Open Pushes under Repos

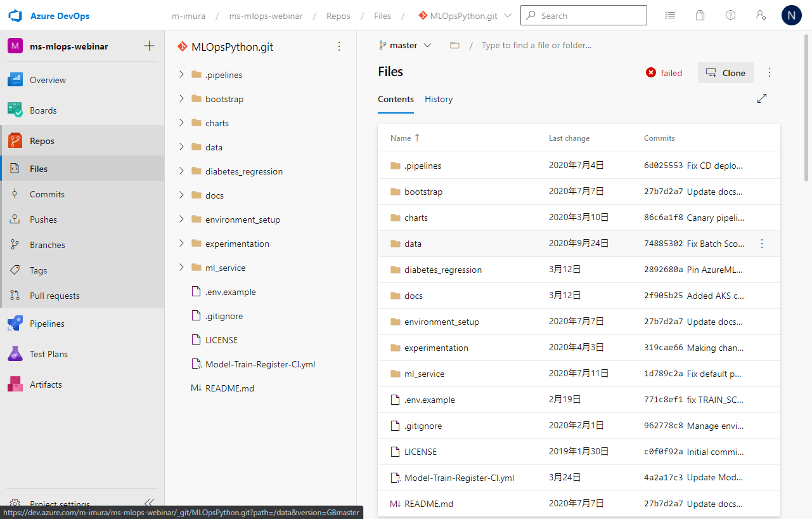(x=82, y=220)
